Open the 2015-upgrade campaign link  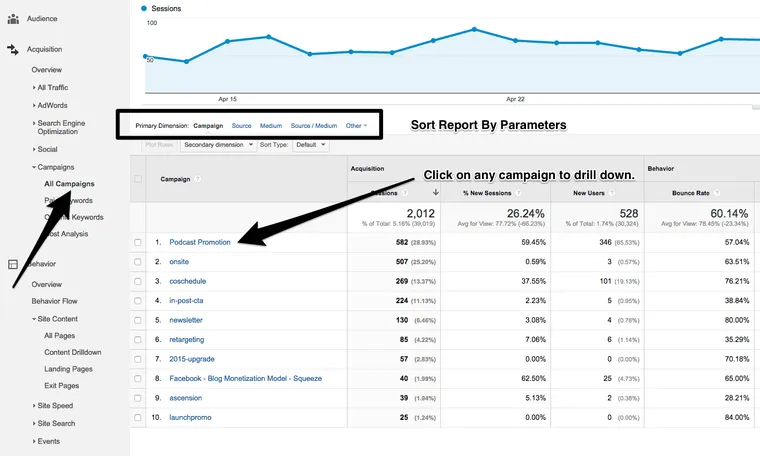(192, 359)
